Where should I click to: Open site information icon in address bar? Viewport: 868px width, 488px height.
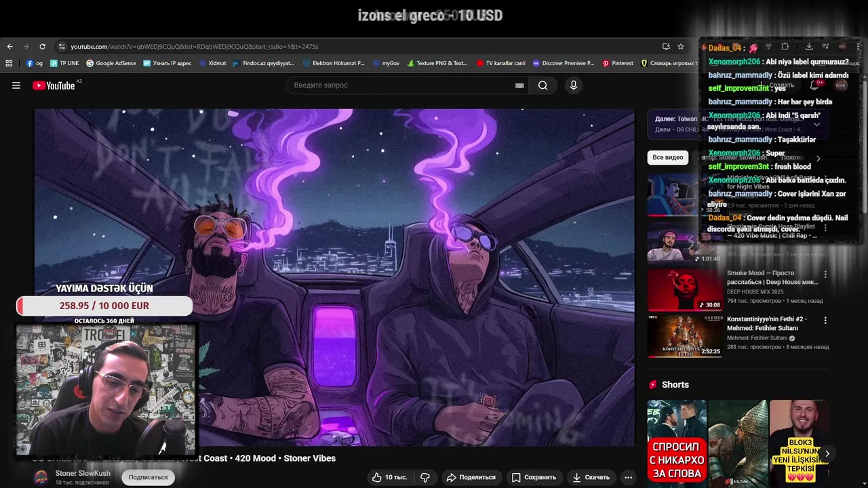coord(62,46)
